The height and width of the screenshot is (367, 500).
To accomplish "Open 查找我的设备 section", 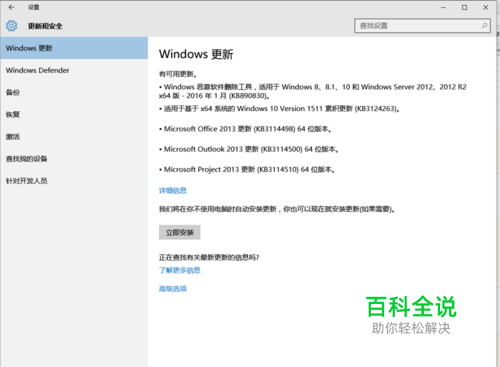I will [x=74, y=159].
